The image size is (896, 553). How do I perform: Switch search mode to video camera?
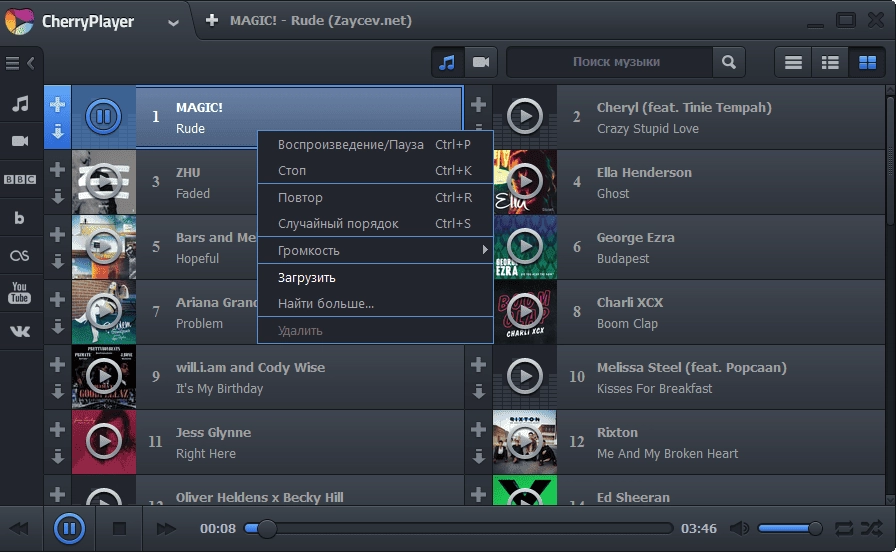481,62
